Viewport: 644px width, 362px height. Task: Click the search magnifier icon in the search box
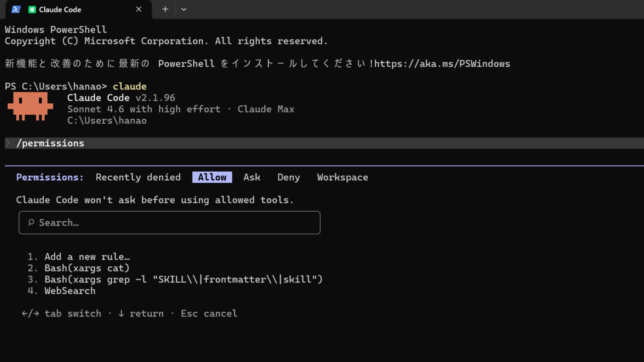click(x=31, y=222)
